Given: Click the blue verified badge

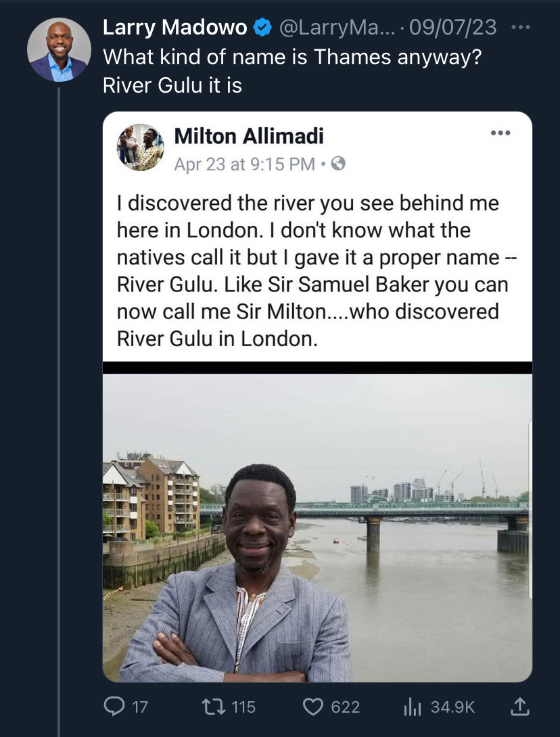Looking at the screenshot, I should pyautogui.click(x=262, y=28).
